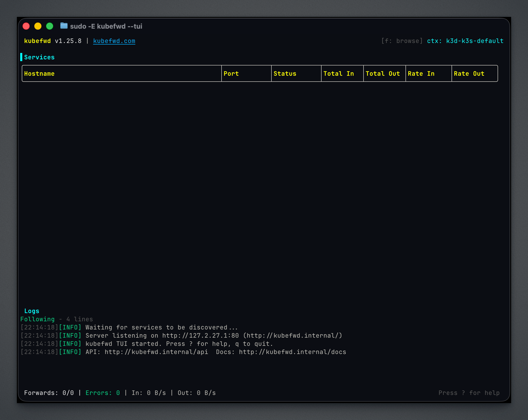
Task: Click the Forwards: 0/0 status counter
Action: (x=49, y=393)
